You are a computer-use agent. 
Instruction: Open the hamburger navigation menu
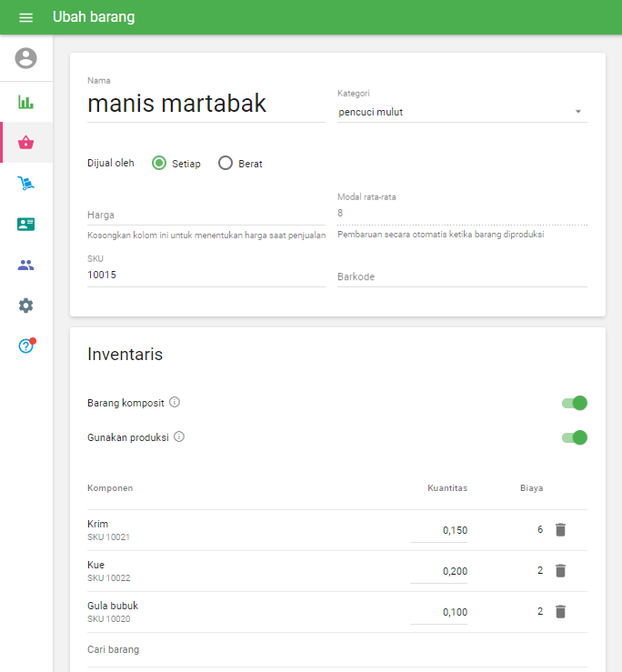25,18
